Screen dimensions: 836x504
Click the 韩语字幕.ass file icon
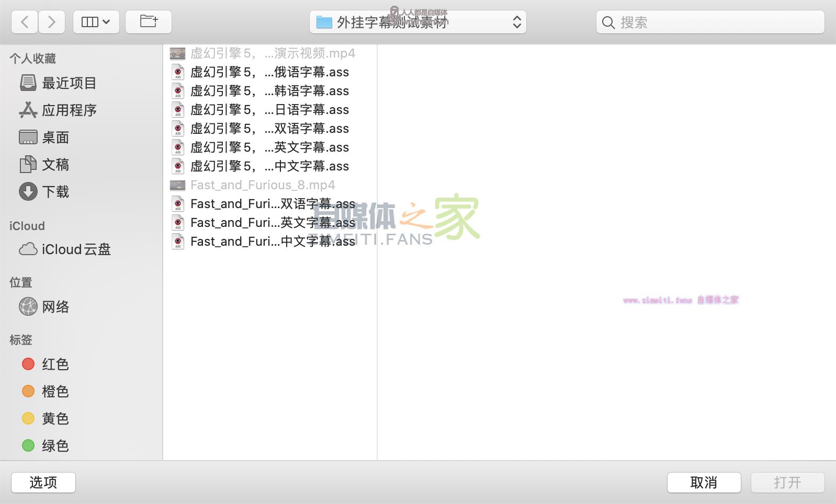click(x=178, y=91)
